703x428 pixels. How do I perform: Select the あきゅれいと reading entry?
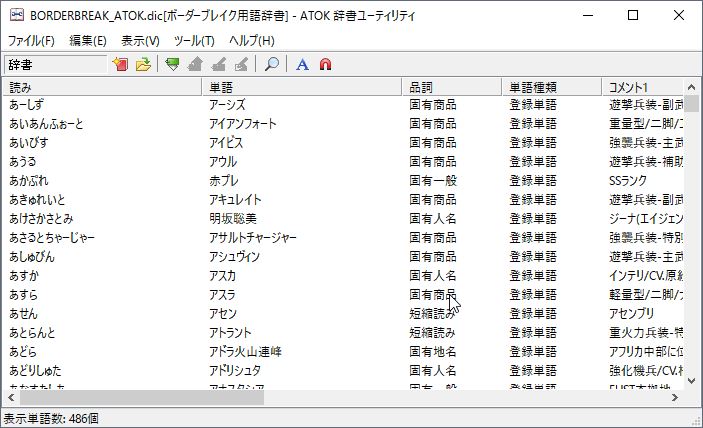click(x=37, y=199)
